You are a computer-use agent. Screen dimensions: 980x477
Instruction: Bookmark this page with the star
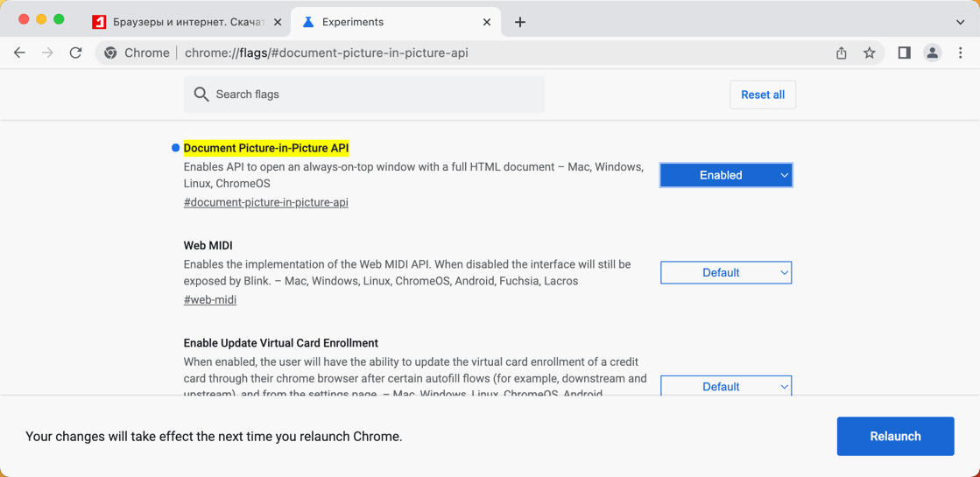tap(869, 53)
